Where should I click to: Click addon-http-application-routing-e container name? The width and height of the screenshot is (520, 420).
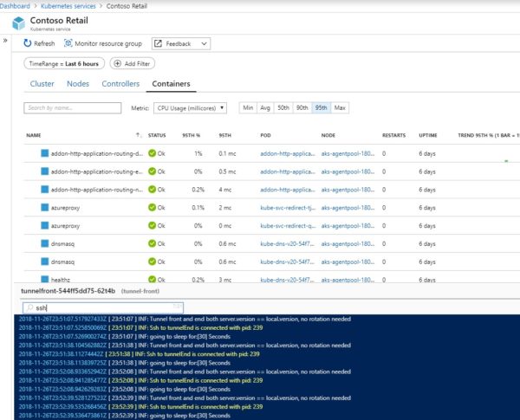(x=97, y=171)
